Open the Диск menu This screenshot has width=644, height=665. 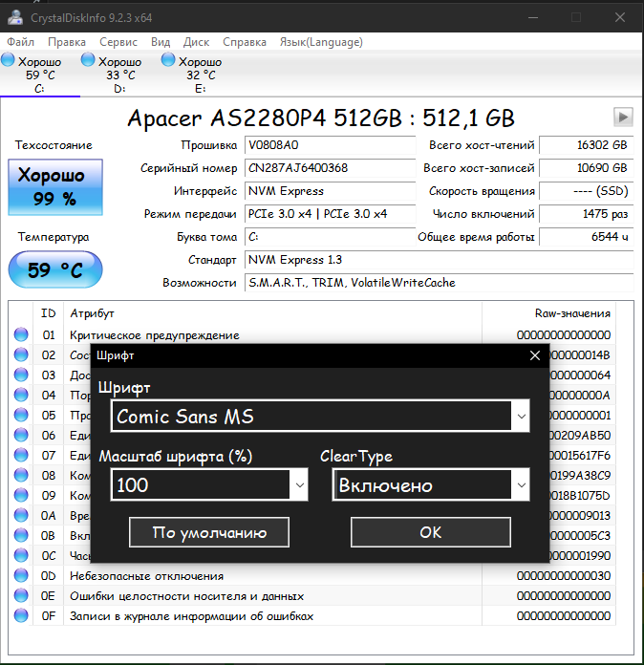click(196, 42)
